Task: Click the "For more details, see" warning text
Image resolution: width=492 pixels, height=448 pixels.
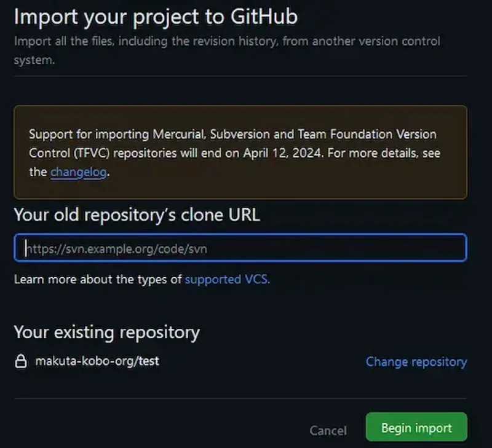Action: pos(384,153)
